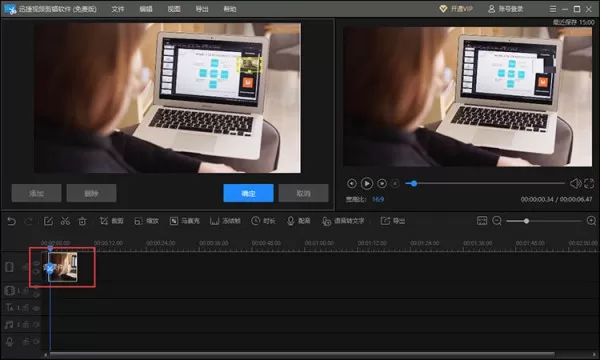Redo the last undone action

(28, 221)
